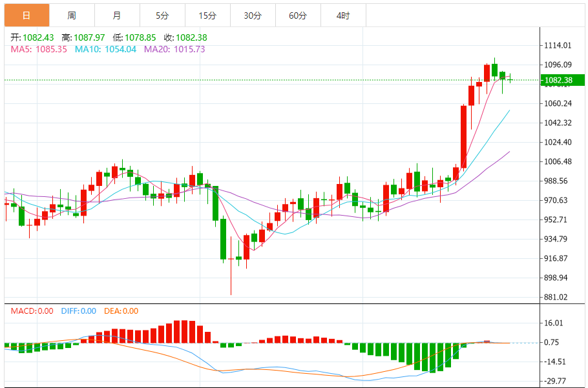This screenshot has height=388, width=588.
Task: Click the 1024.40 price axis label
Action: point(558,142)
